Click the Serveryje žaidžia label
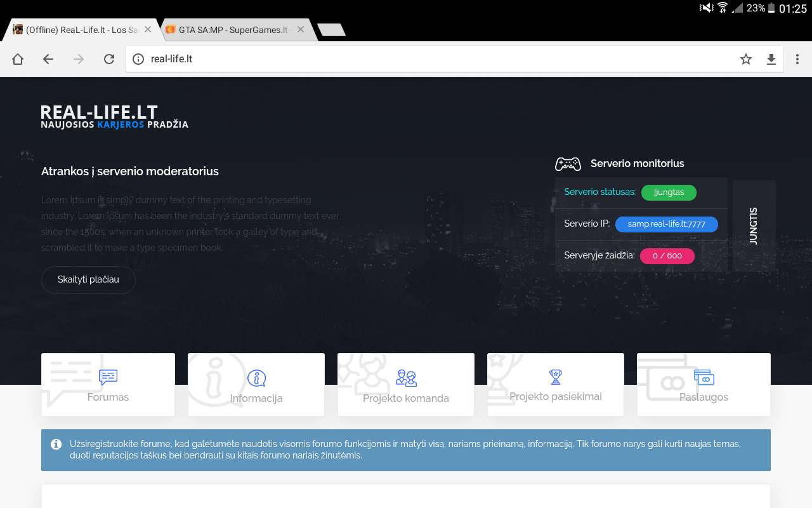This screenshot has width=812, height=508. pos(599,255)
